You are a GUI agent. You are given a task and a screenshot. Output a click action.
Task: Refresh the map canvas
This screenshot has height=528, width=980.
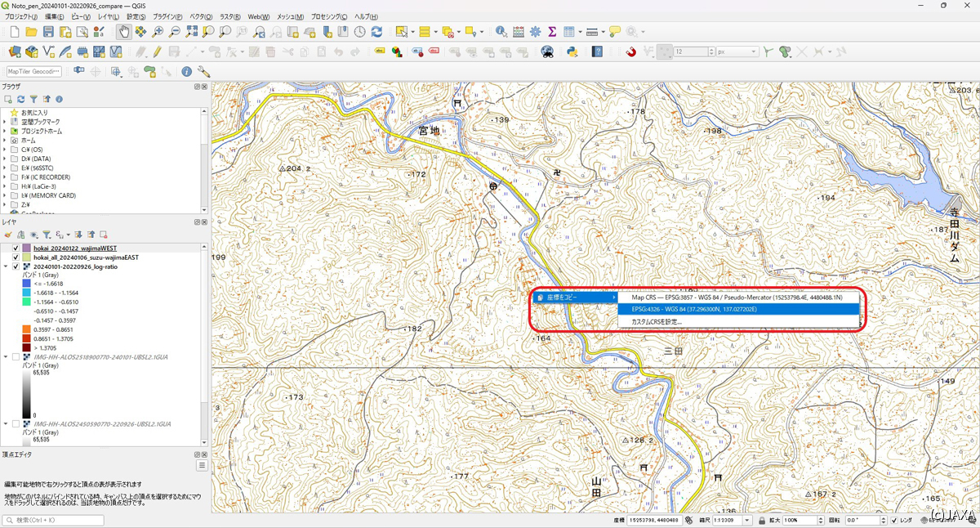coord(376,32)
